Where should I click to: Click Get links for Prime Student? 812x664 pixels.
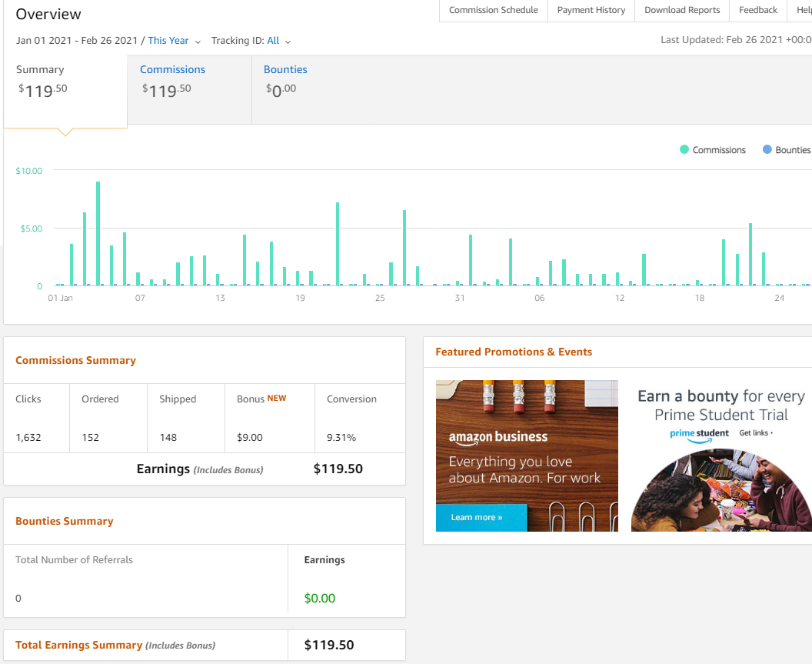[x=756, y=433]
